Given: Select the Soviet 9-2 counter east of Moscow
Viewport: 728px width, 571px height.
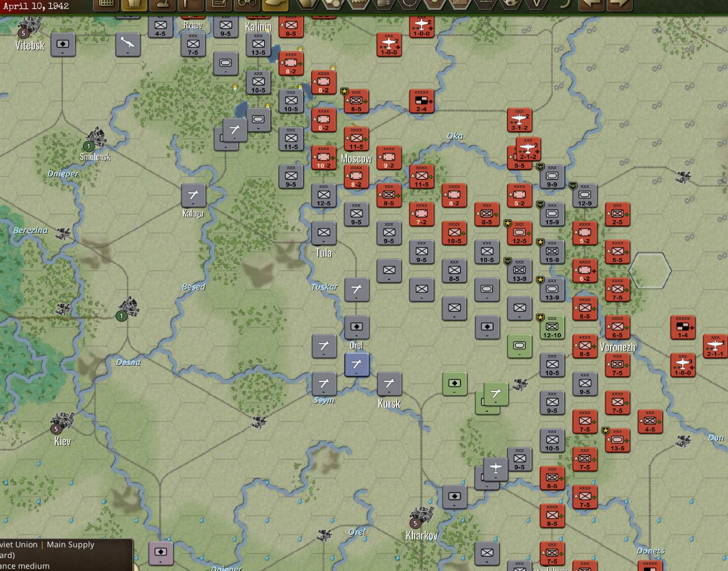Looking at the screenshot, I should point(389,157).
